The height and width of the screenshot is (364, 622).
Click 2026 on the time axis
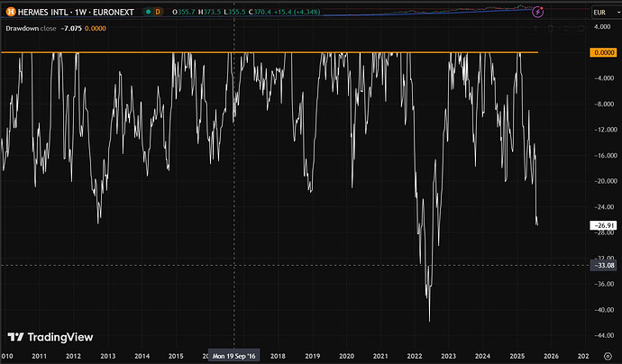point(551,356)
